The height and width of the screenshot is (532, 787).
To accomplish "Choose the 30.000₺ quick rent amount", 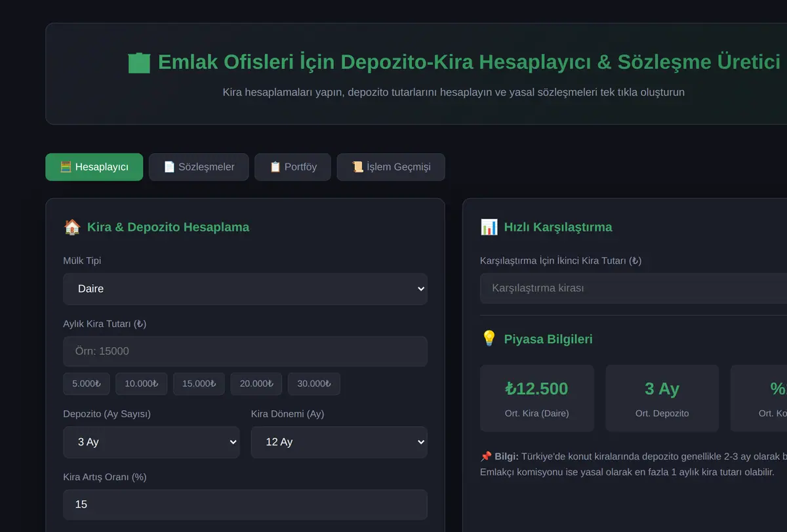I will (x=314, y=384).
